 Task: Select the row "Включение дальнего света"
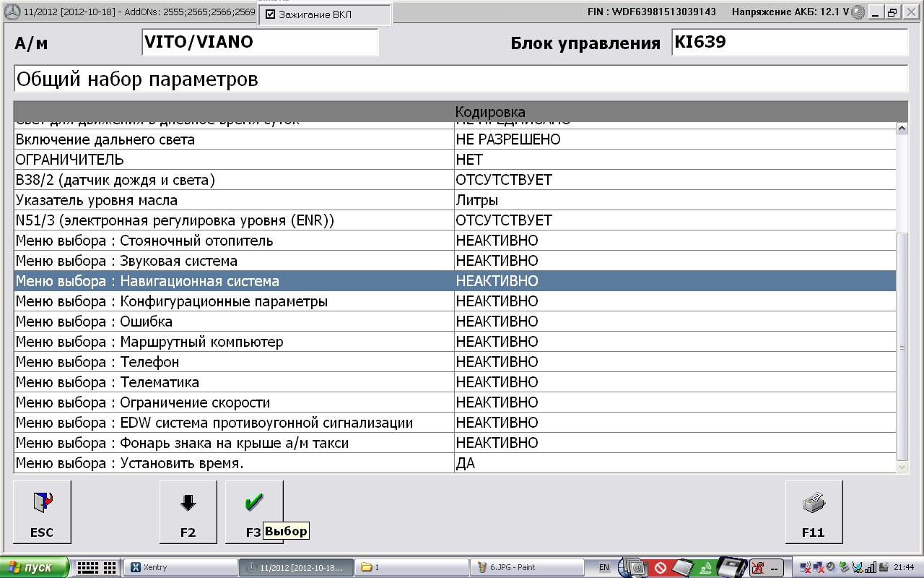pyautogui.click(x=455, y=139)
